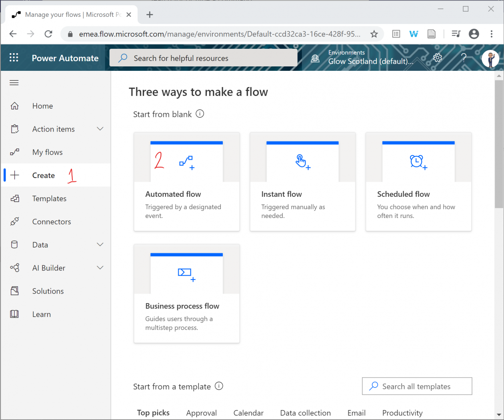Click the My flows icon
The image size is (504, 420).
[x=15, y=152]
